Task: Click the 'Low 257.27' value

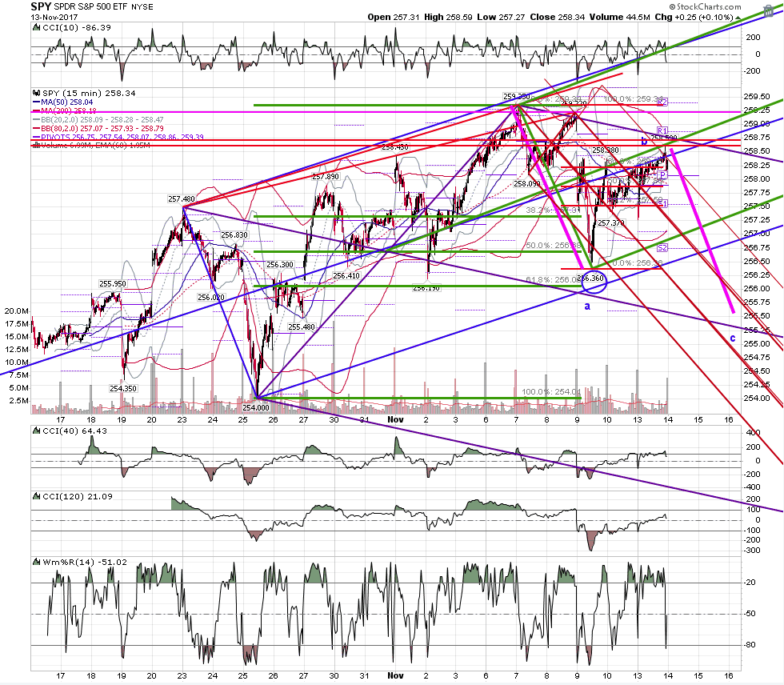Action: pyautogui.click(x=501, y=17)
